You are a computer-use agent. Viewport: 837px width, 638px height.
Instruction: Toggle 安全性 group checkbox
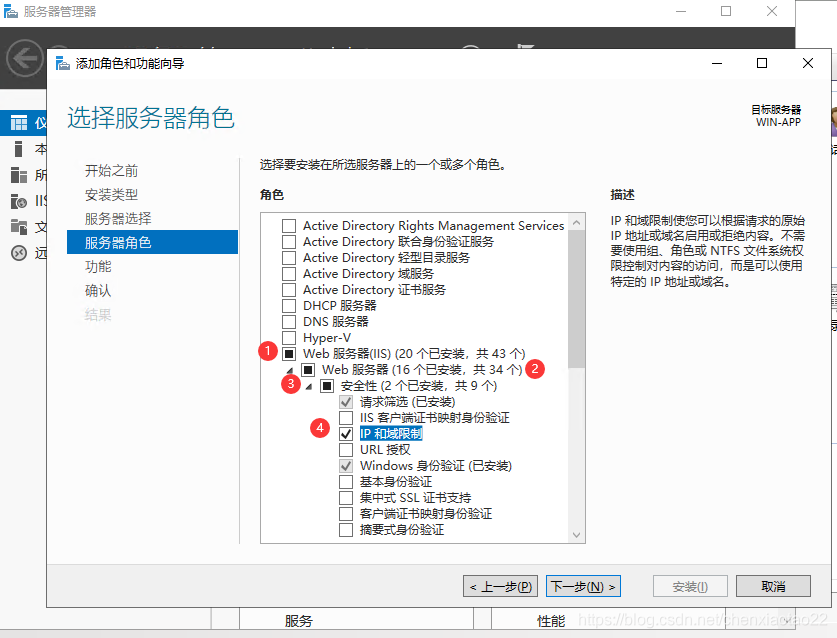tap(327, 385)
